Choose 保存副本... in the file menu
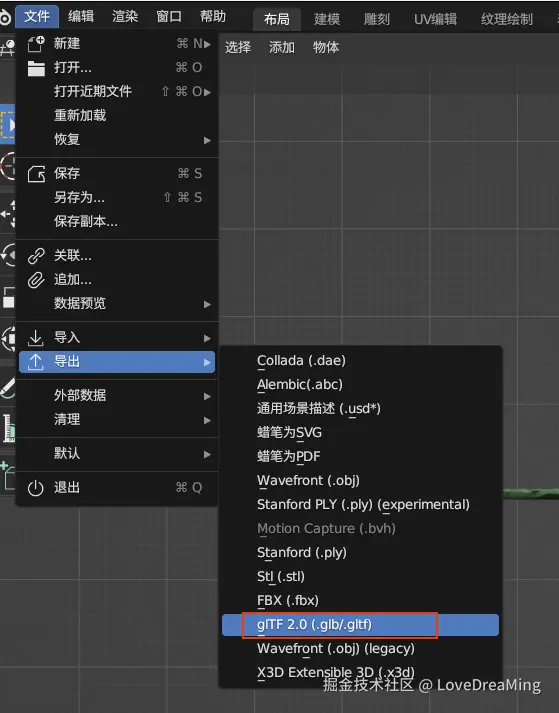 coord(117,221)
